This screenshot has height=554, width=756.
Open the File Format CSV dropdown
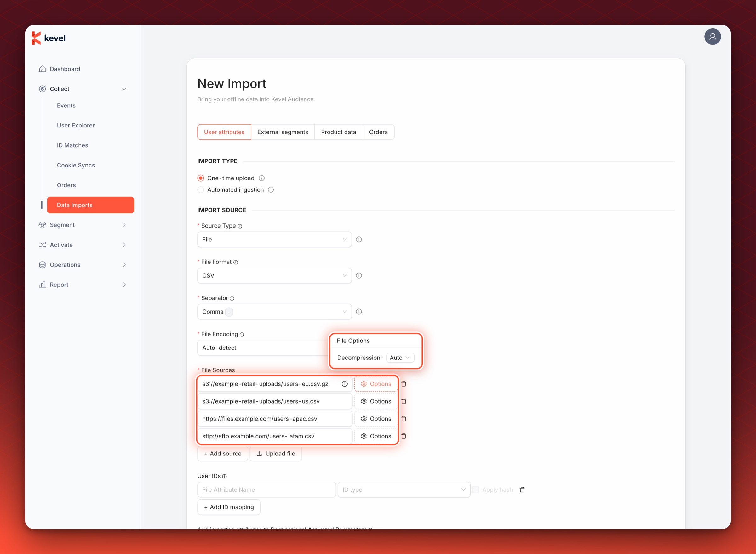click(x=274, y=276)
